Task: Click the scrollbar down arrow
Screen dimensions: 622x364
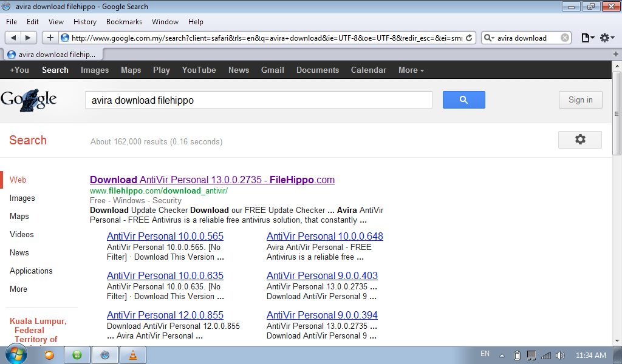Action: [617, 340]
